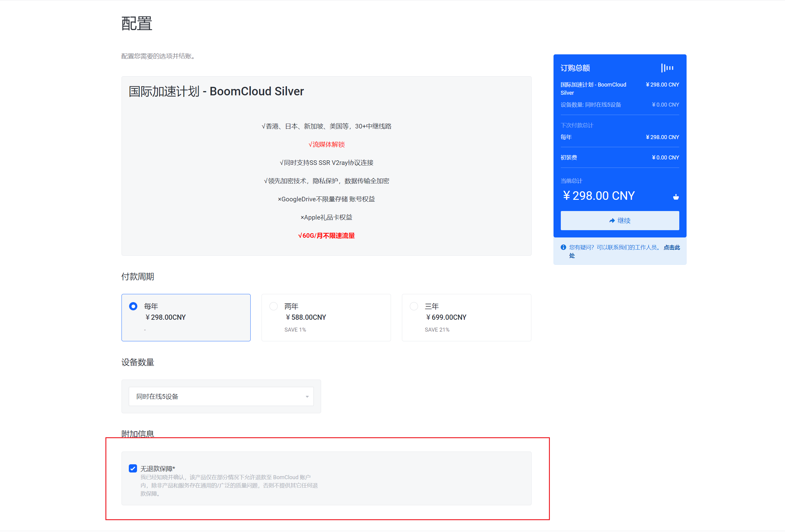Image resolution: width=785 pixels, height=532 pixels.
Task: Select the 两年 ¥588.00CNY plan card
Action: 326,317
